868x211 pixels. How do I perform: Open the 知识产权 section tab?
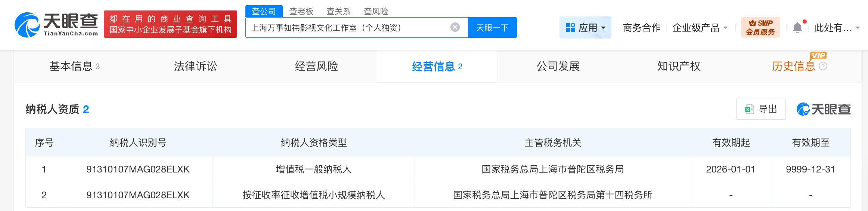[x=679, y=66]
